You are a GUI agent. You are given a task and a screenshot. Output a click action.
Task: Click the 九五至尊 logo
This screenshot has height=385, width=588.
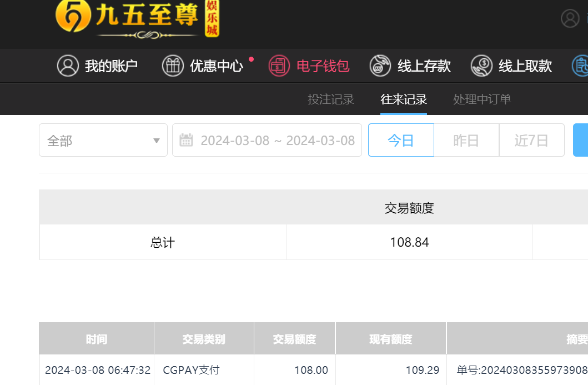137,19
